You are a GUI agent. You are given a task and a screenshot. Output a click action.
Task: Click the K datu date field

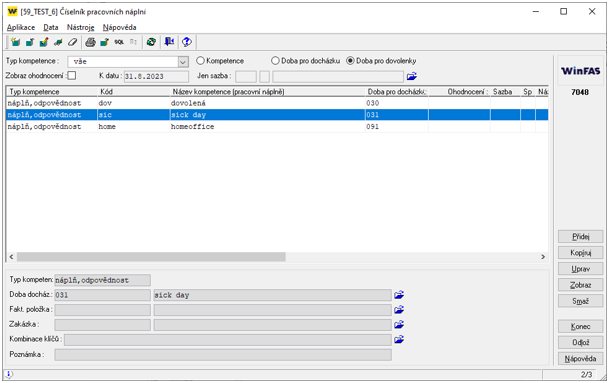click(x=156, y=76)
